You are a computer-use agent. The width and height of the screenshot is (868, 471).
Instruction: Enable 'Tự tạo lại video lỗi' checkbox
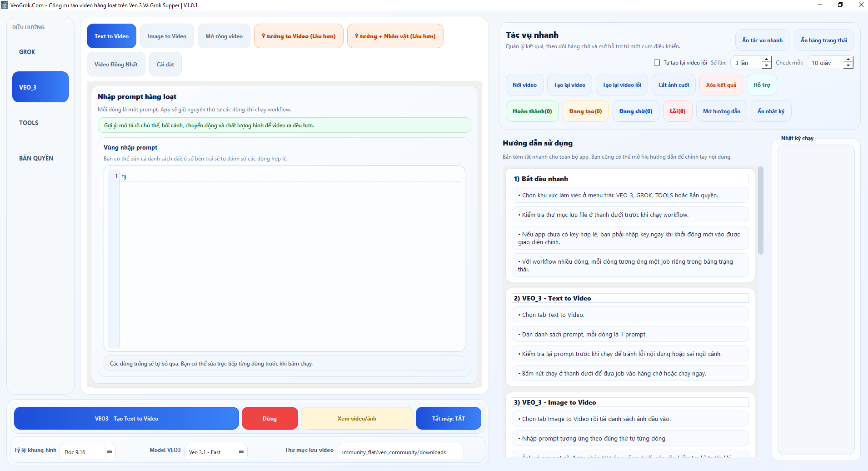657,63
